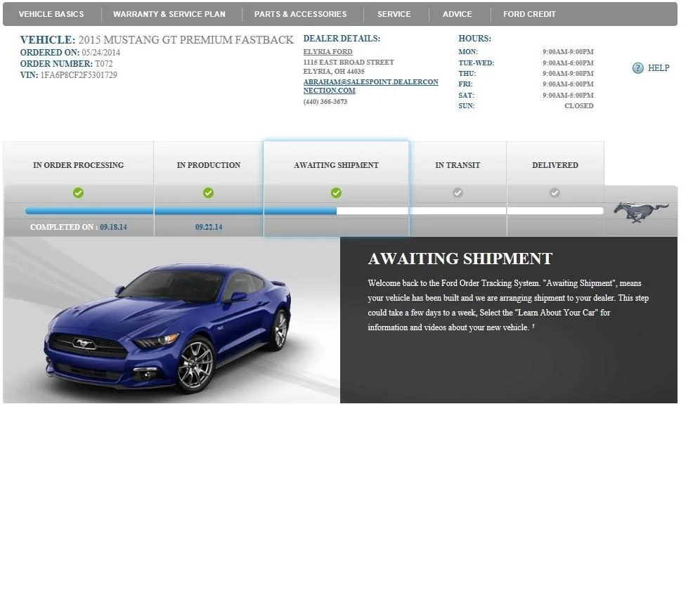Viewport: 700px width, 612px height.
Task: Click the blue Mustang car image
Action: (x=167, y=328)
